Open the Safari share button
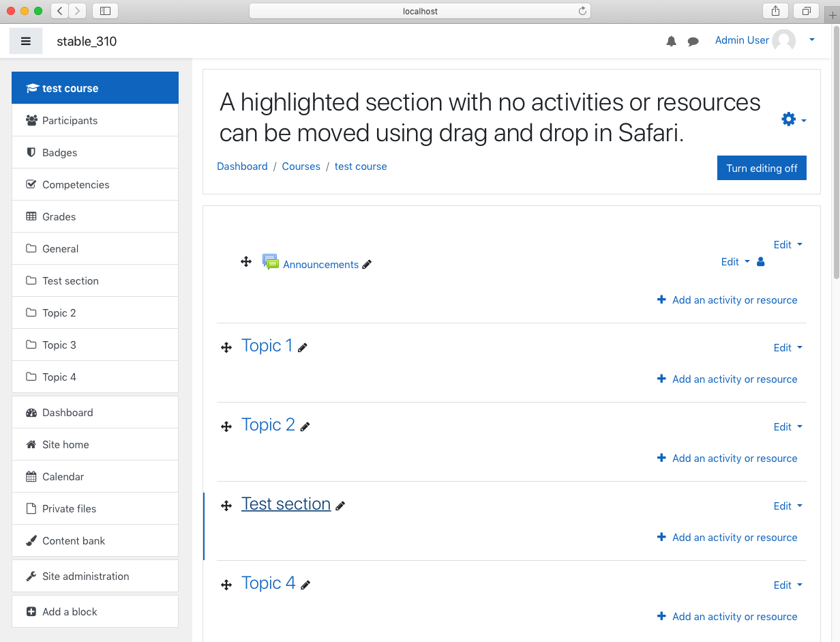 tap(776, 11)
